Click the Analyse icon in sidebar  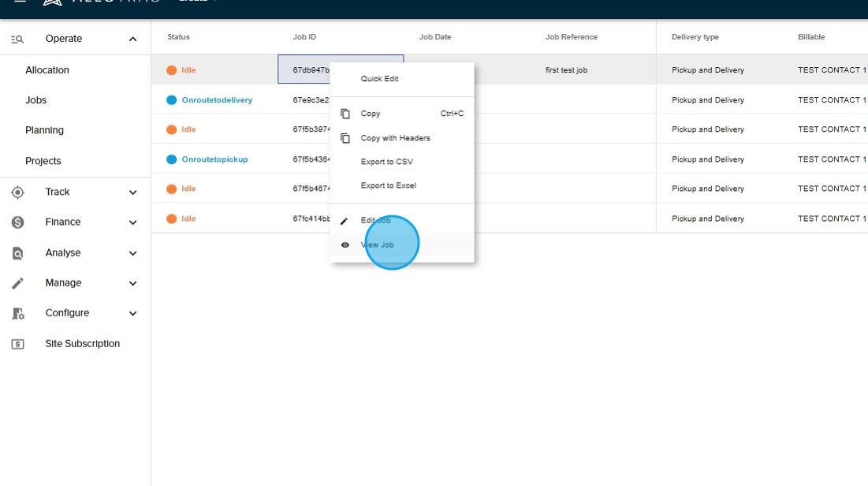tap(17, 253)
